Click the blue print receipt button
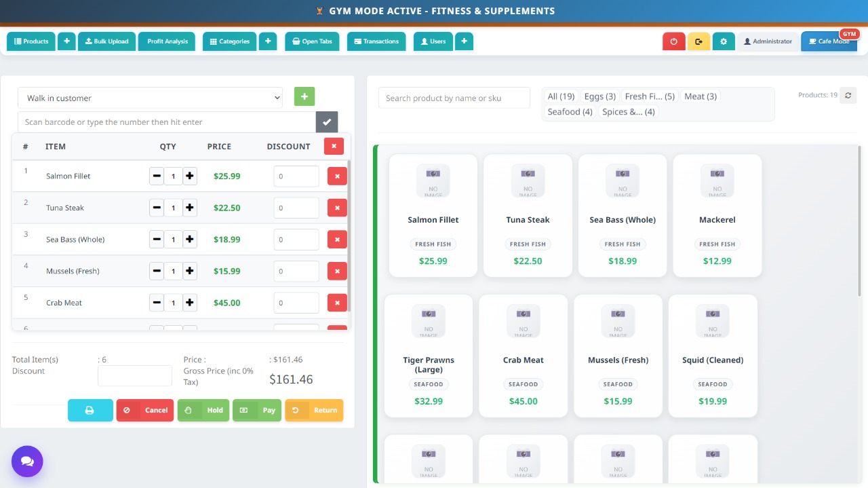This screenshot has height=488, width=868. (90, 410)
